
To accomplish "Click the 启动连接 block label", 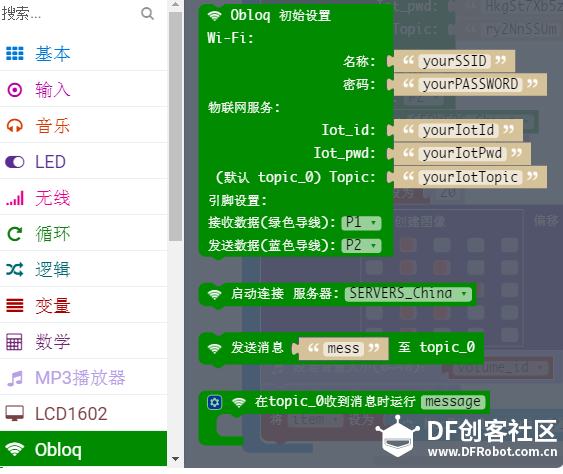I will coord(257,294).
